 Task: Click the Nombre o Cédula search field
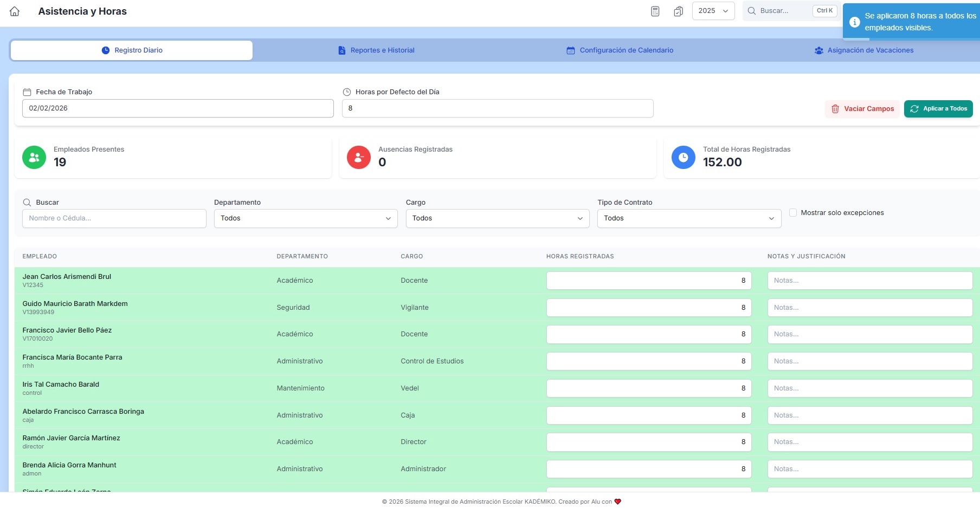coord(114,218)
